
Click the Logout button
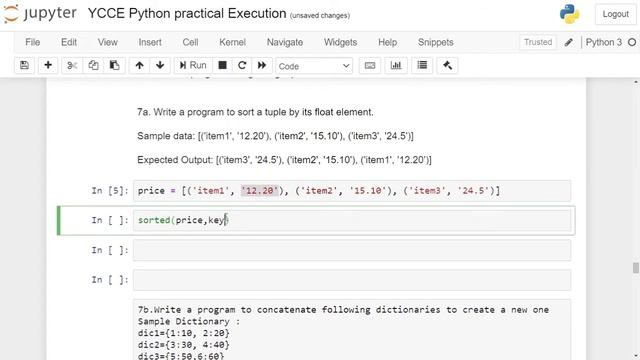[x=616, y=14]
